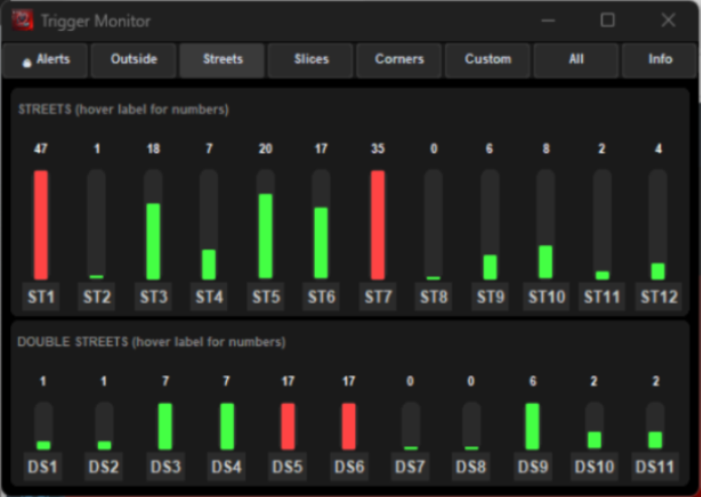This screenshot has width=701, height=497.
Task: Open the Custom tab
Action: point(488,60)
